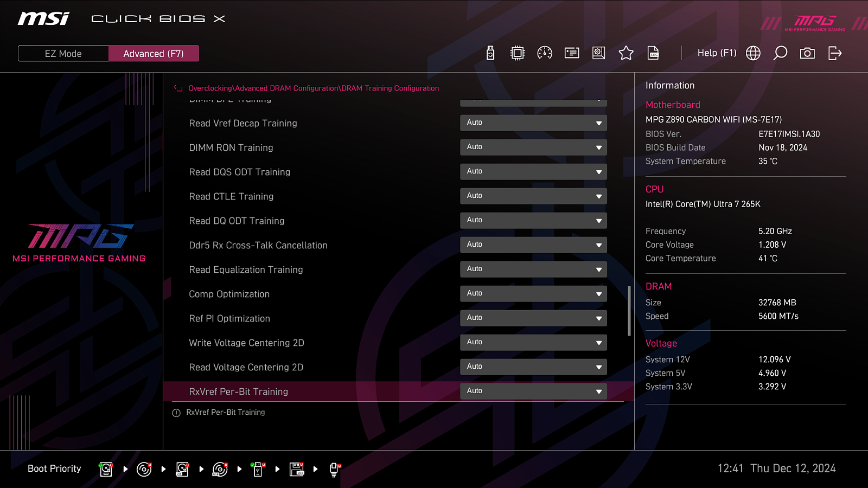Click the DRAM heading in Information
The image size is (868, 488).
coord(659,286)
